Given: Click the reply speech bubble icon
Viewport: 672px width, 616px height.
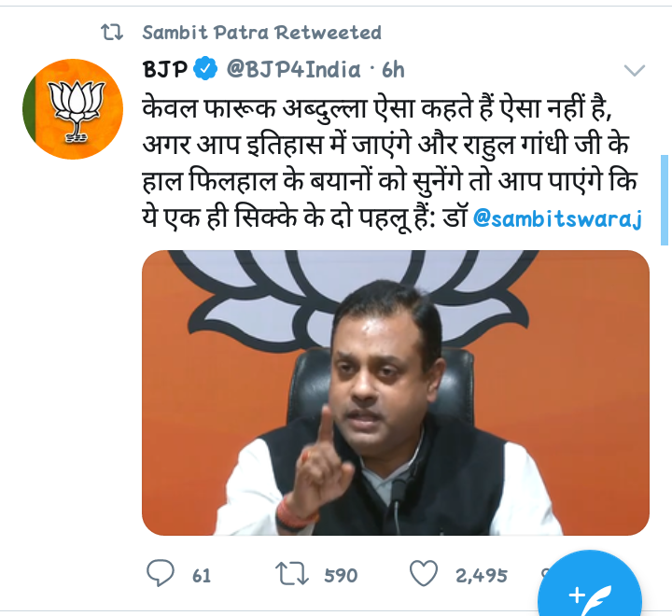Looking at the screenshot, I should (161, 573).
